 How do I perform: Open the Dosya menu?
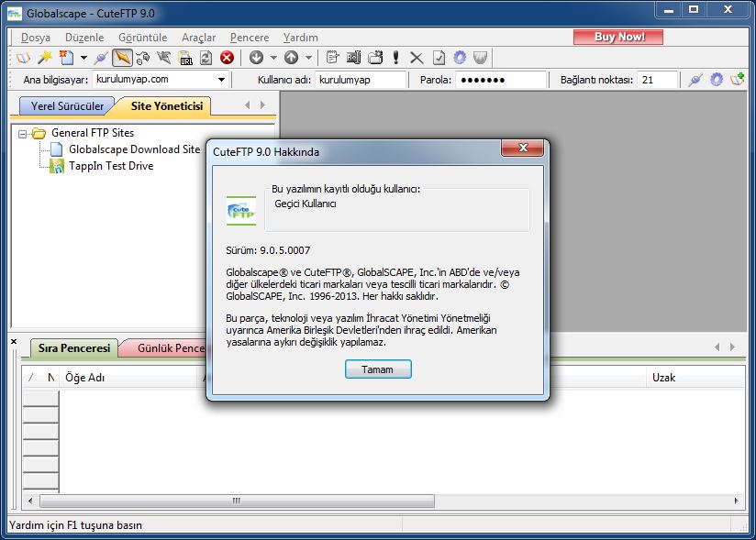[x=36, y=38]
